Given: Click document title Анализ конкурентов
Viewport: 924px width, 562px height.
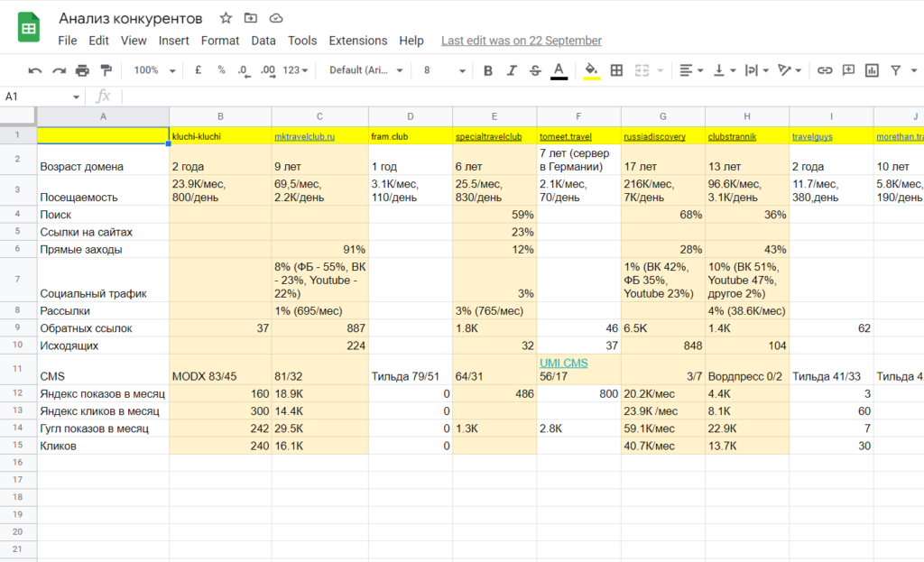Looking at the screenshot, I should [130, 18].
